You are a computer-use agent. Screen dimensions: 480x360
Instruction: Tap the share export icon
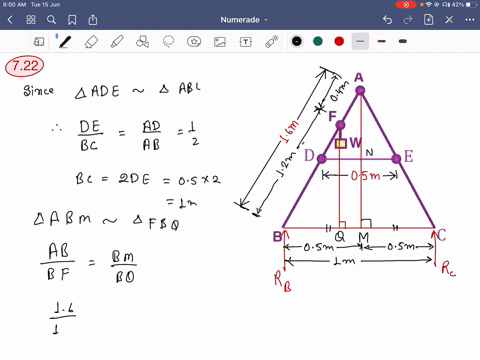(93, 20)
